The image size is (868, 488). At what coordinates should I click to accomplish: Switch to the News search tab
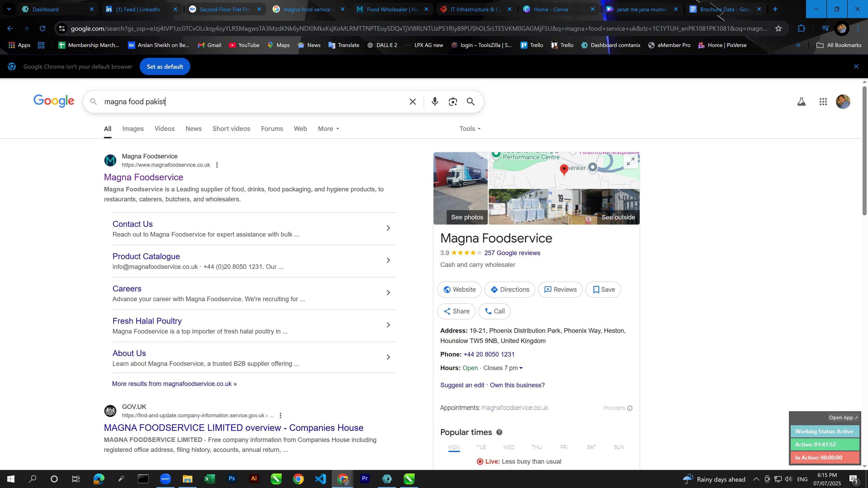193,129
